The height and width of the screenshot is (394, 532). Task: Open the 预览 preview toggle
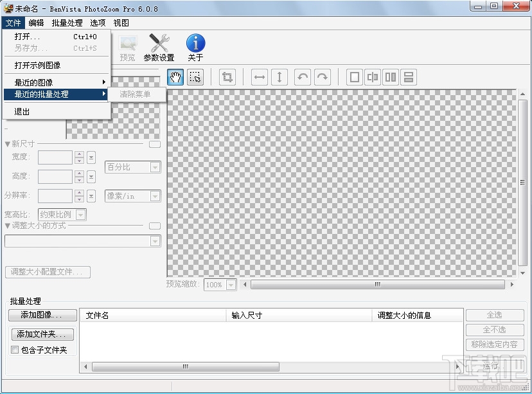pyautogui.click(x=127, y=45)
